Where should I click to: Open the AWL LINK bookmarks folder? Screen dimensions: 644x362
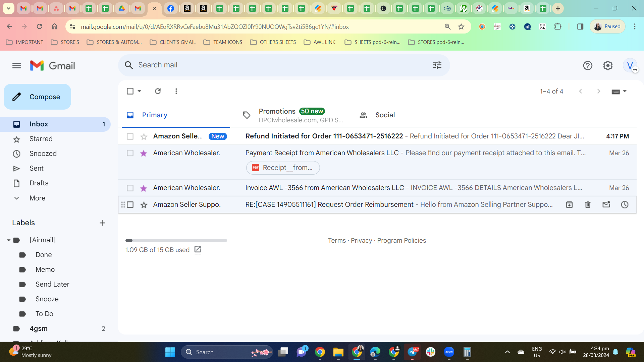(x=320, y=42)
